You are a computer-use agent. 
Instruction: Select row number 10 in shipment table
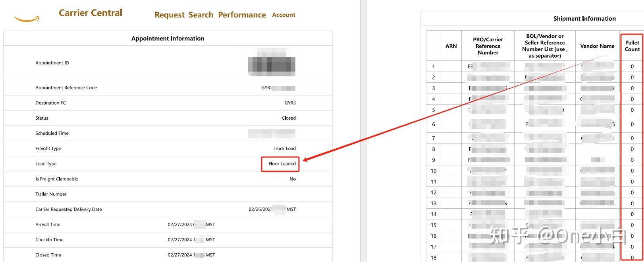(x=433, y=171)
